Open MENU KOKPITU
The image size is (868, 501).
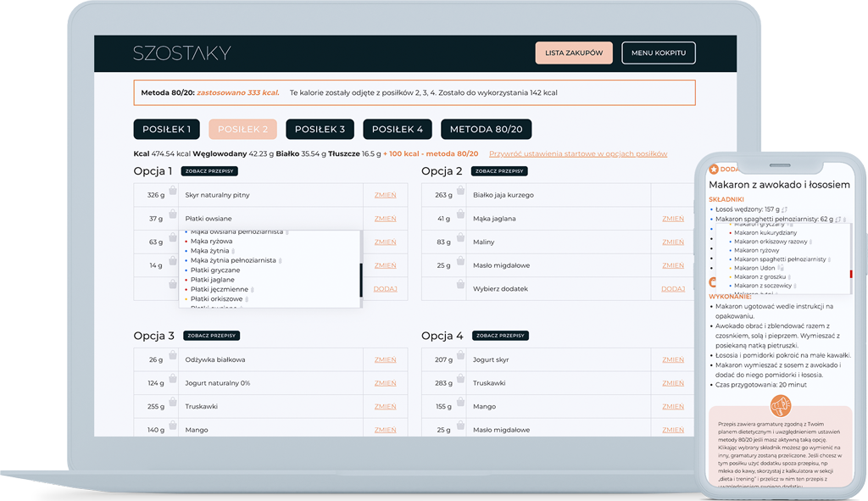(659, 53)
